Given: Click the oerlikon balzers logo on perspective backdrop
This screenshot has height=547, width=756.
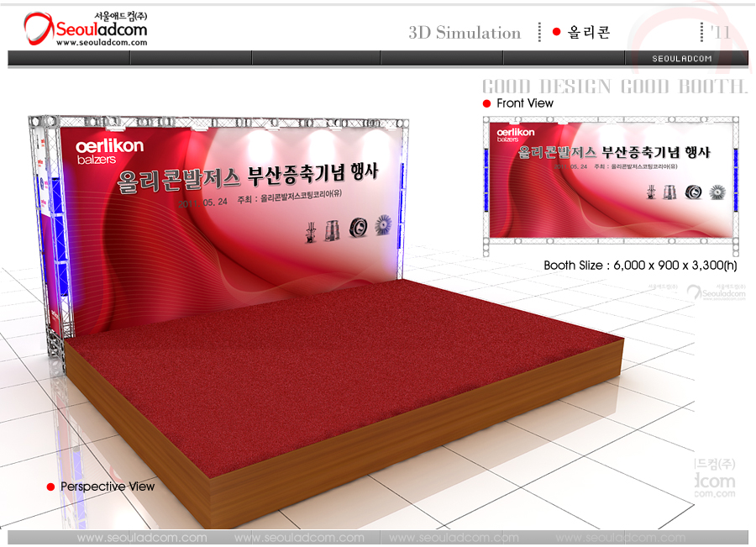Looking at the screenshot, I should 109,150.
